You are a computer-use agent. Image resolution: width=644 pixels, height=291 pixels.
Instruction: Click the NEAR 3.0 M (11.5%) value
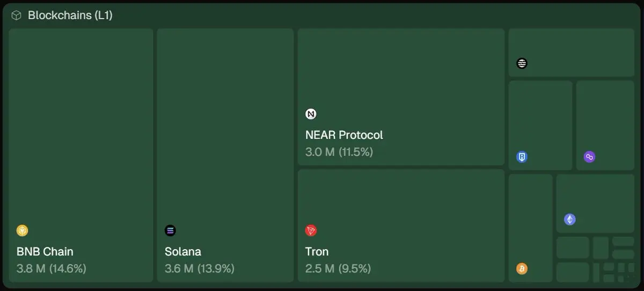point(339,152)
